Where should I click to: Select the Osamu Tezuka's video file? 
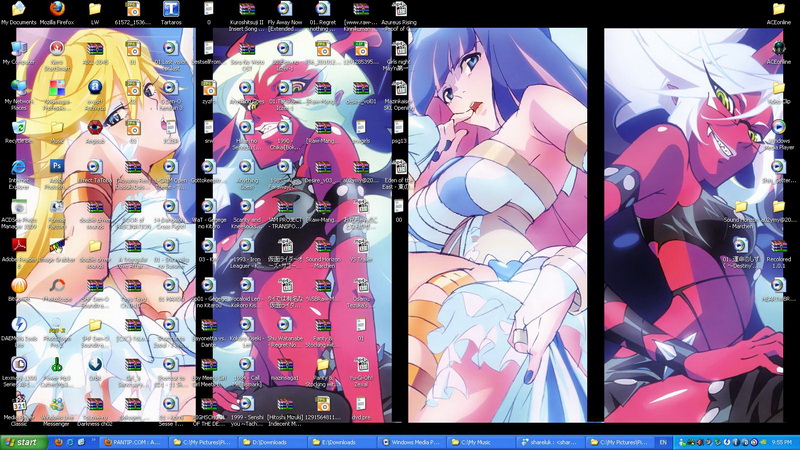pyautogui.click(x=361, y=293)
